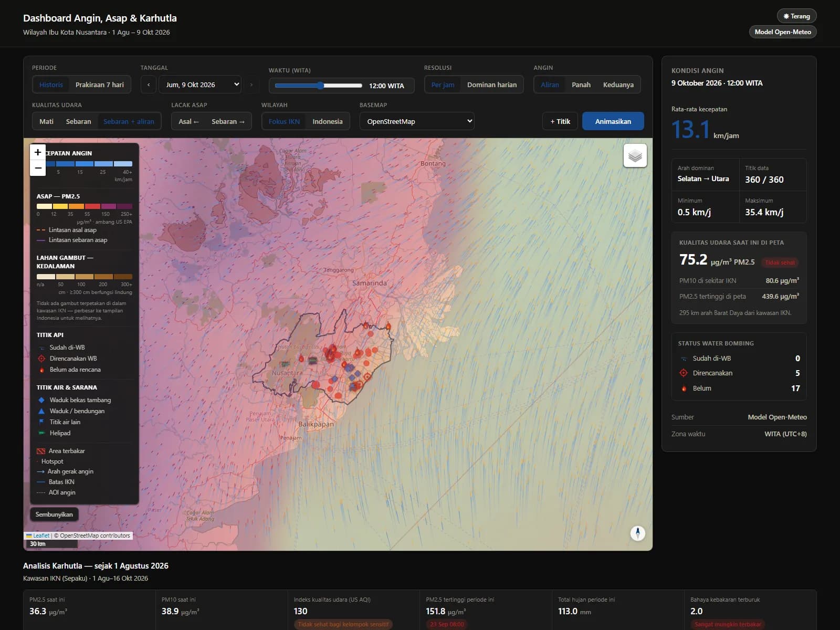Image resolution: width=840 pixels, height=630 pixels.
Task: Click the Sebaran → smoke trace button
Action: coord(228,121)
